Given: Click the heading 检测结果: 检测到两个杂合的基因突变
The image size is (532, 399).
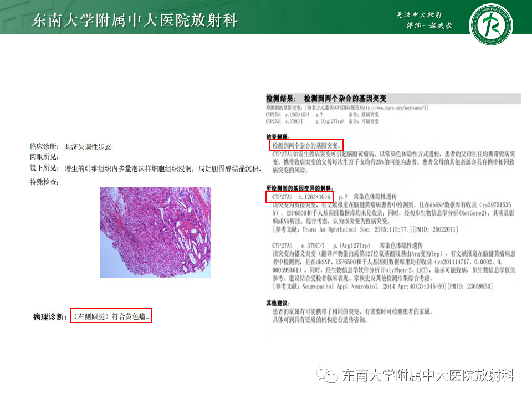Looking at the screenshot, I should (326, 99).
